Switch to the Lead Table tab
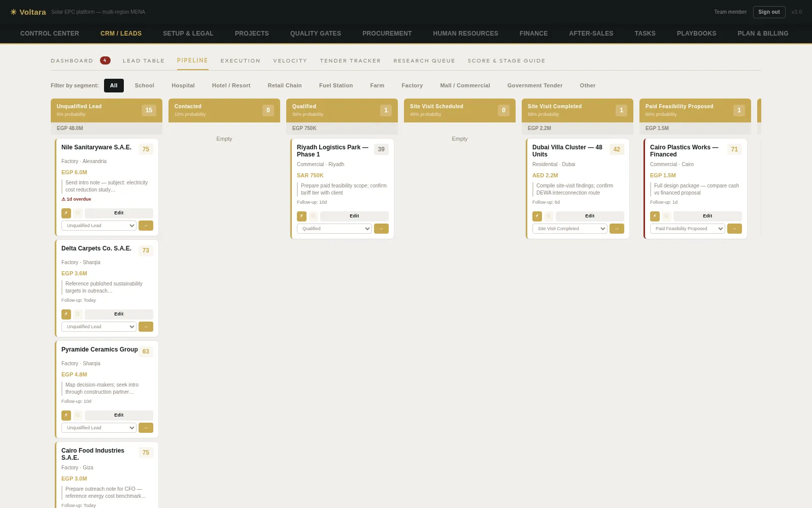The width and height of the screenshot is (812, 508). click(x=144, y=61)
